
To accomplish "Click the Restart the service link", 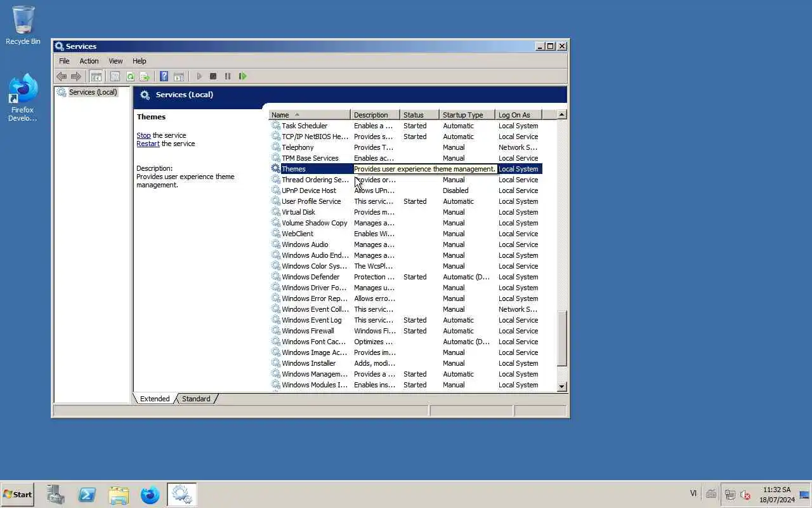I will pyautogui.click(x=148, y=144).
